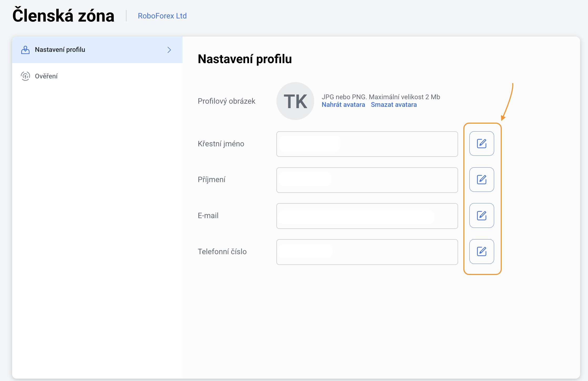Switch to the Ověření section
Image resolution: width=588 pixels, height=381 pixels.
[46, 76]
